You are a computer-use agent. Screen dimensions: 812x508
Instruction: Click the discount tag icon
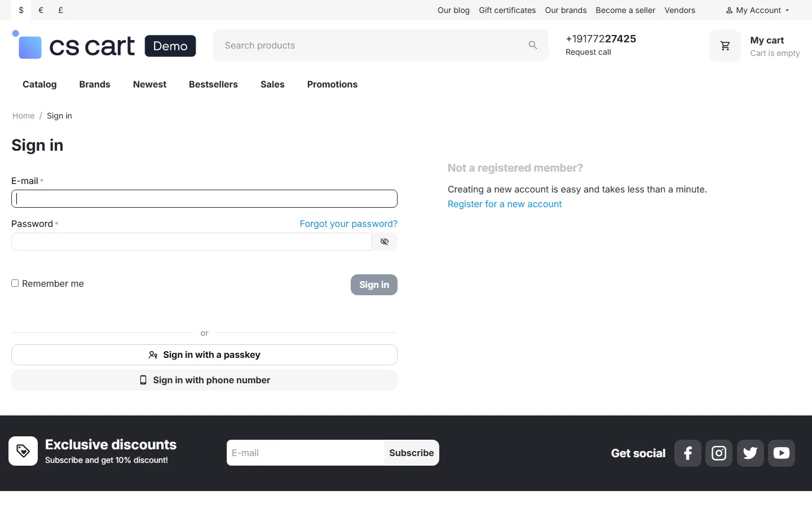(23, 451)
